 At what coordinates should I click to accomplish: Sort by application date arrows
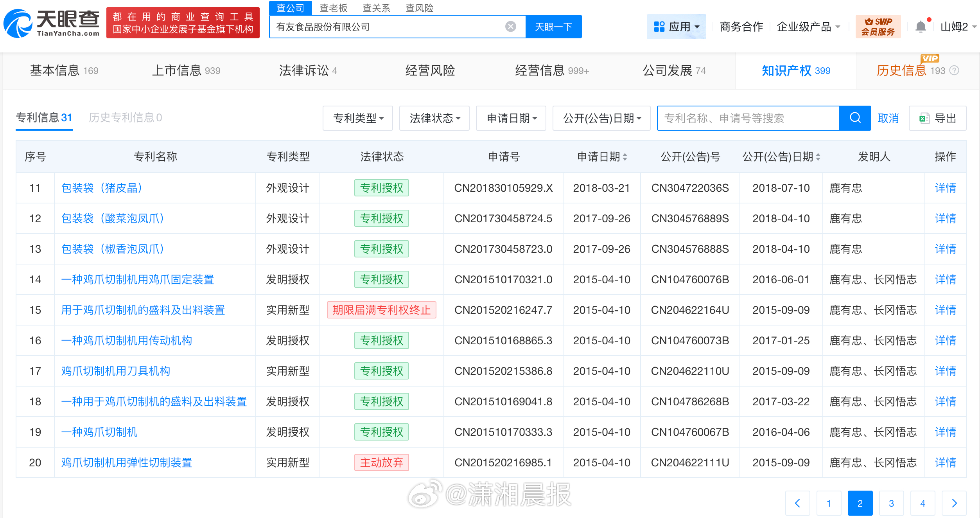coord(625,157)
